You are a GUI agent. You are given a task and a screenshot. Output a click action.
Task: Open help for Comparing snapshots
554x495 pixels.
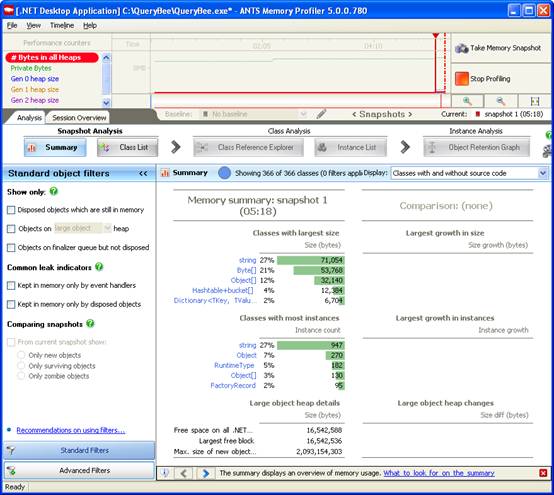(x=90, y=323)
